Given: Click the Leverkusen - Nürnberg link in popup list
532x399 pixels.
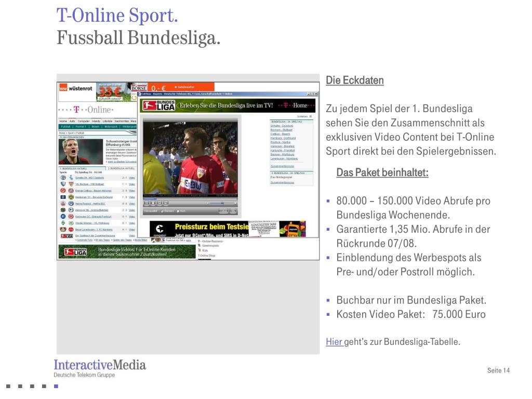Looking at the screenshot, I should click(x=284, y=158).
